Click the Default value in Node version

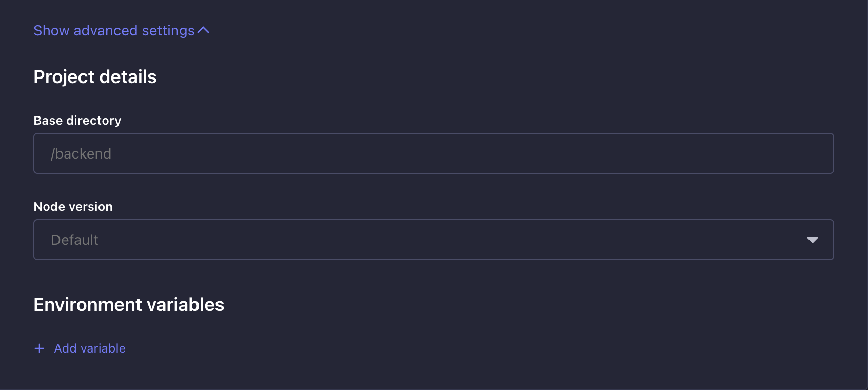click(74, 240)
